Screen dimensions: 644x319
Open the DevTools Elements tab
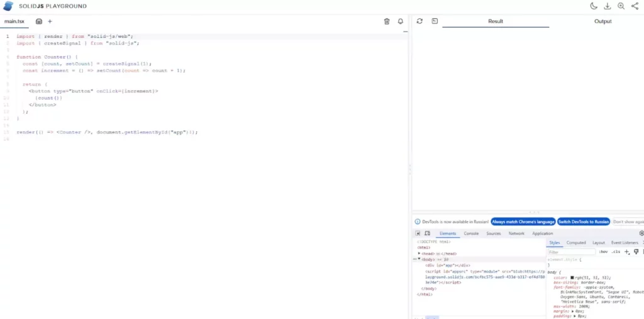coord(448,233)
